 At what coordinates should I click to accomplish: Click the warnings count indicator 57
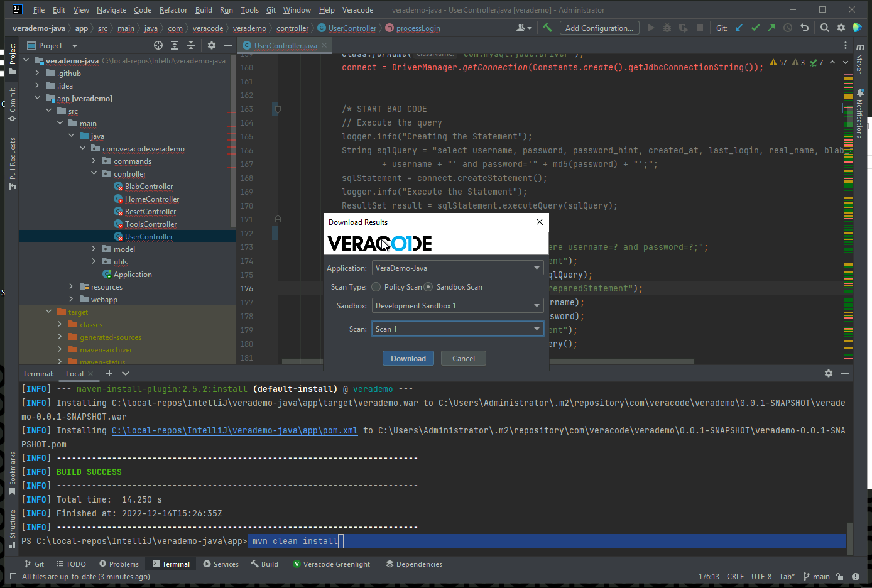coord(778,62)
